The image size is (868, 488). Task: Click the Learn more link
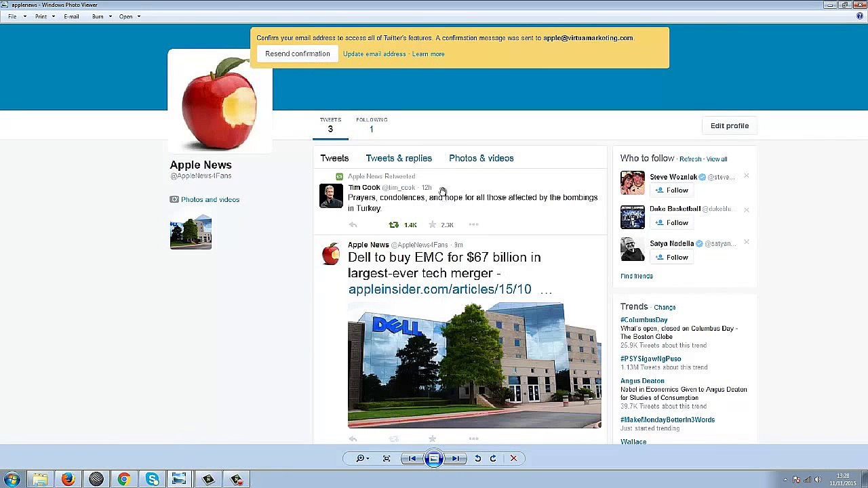(x=429, y=54)
